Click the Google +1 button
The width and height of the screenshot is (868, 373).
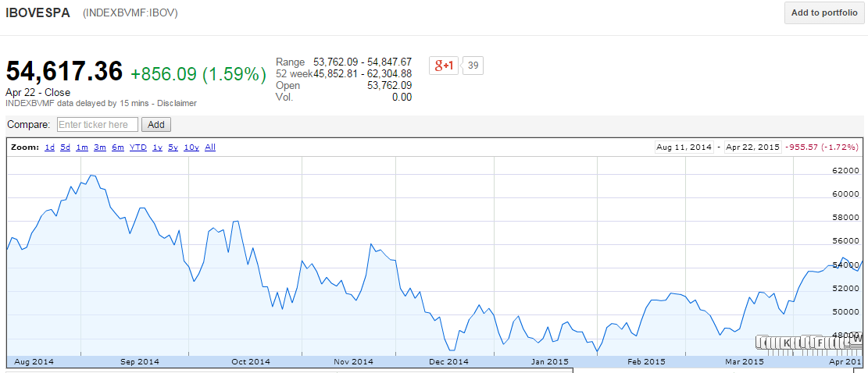click(444, 66)
